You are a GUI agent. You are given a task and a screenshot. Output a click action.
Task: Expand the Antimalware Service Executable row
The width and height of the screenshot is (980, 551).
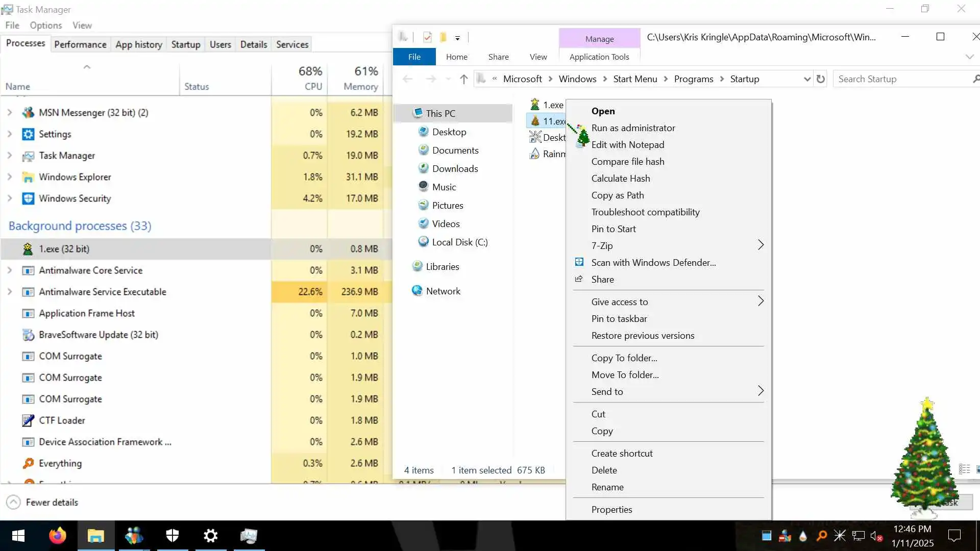point(9,292)
